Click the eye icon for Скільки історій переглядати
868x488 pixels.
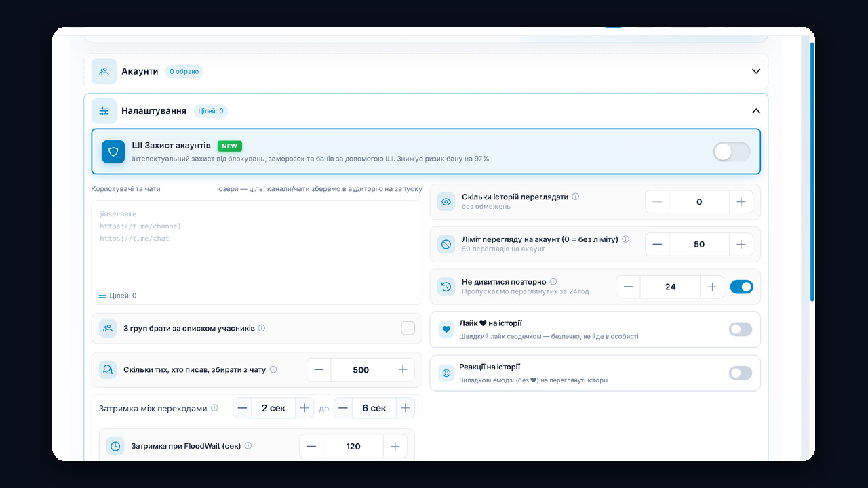[446, 202]
